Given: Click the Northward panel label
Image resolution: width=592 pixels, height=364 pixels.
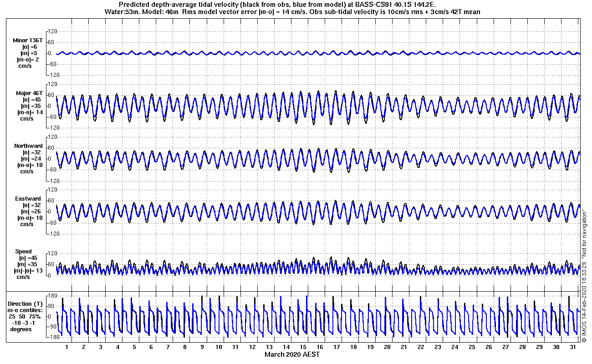Looking at the screenshot, I should (x=28, y=146).
